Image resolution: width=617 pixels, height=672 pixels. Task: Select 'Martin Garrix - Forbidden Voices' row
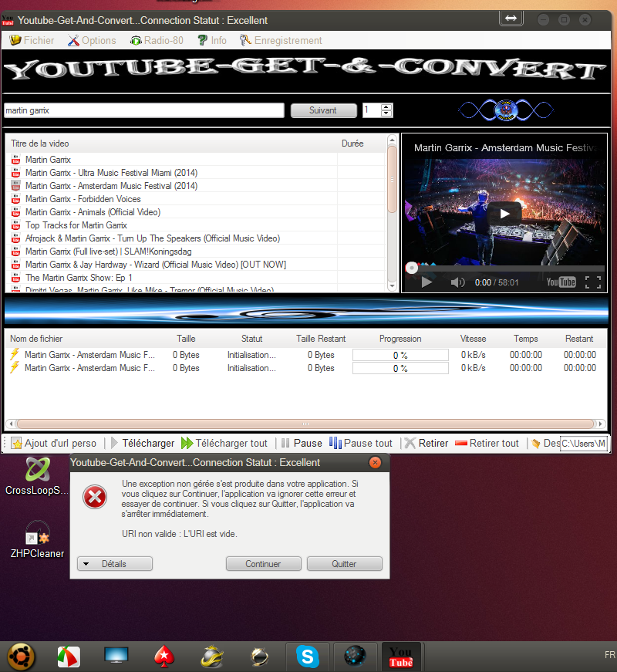(195, 199)
